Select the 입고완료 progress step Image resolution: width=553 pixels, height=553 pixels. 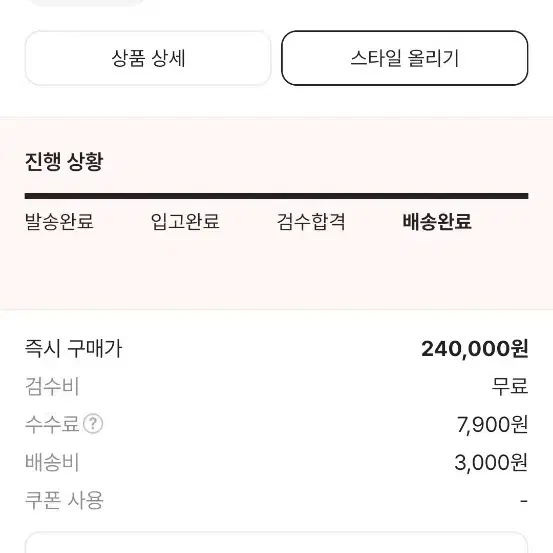click(x=185, y=221)
